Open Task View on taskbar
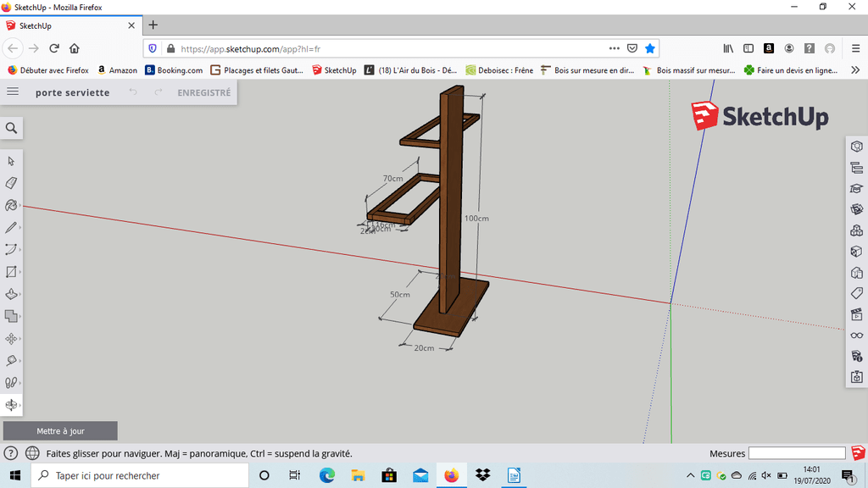 [294, 475]
